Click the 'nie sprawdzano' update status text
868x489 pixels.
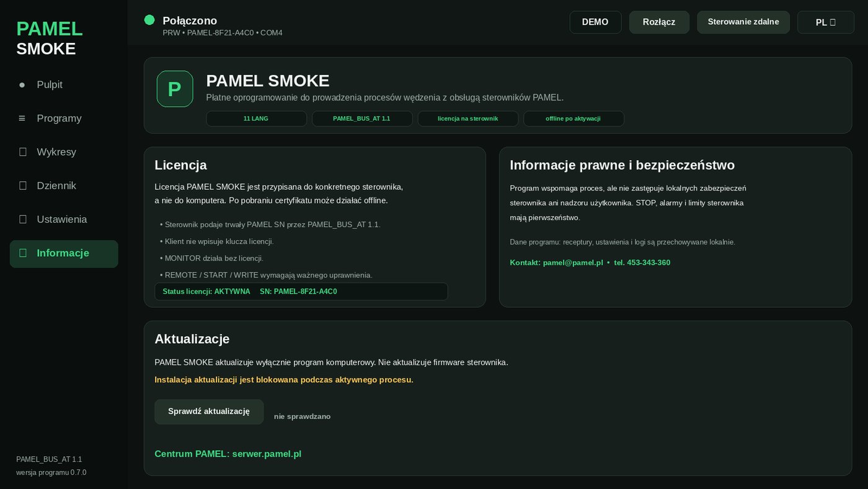303,416
